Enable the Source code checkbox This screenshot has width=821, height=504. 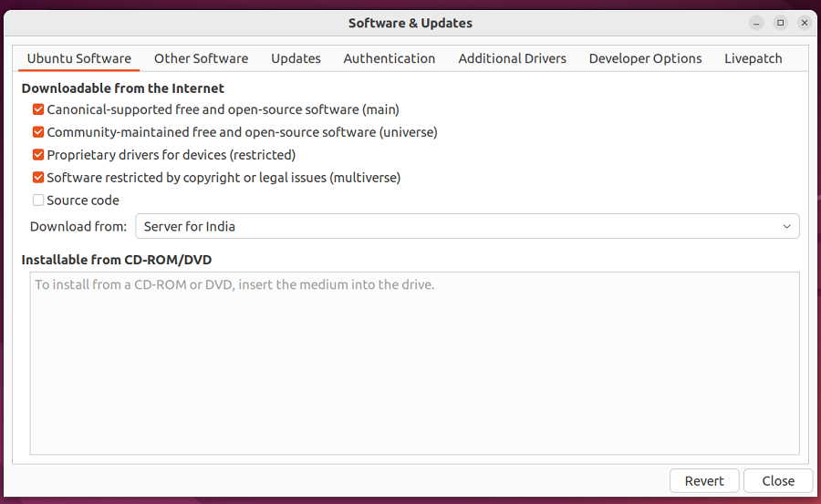[x=38, y=200]
